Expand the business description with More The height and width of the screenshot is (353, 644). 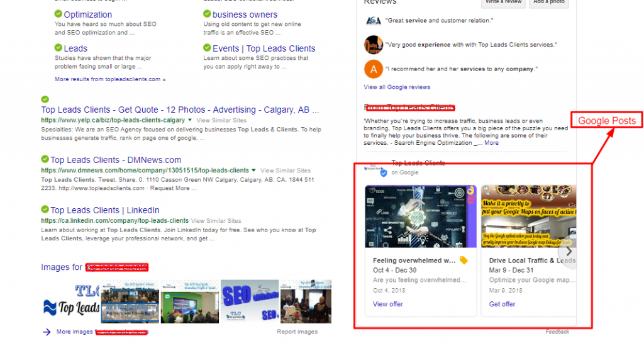491,143
